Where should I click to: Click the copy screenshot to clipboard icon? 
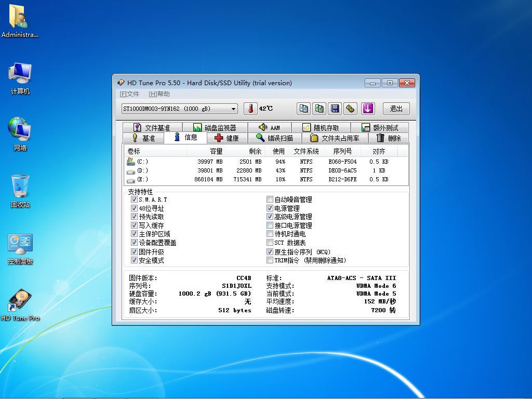click(320, 109)
